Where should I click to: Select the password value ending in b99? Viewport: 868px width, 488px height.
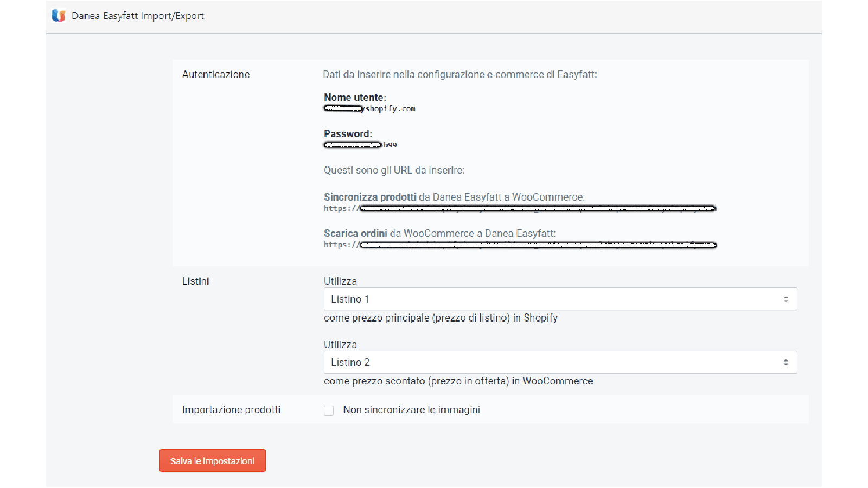point(360,145)
